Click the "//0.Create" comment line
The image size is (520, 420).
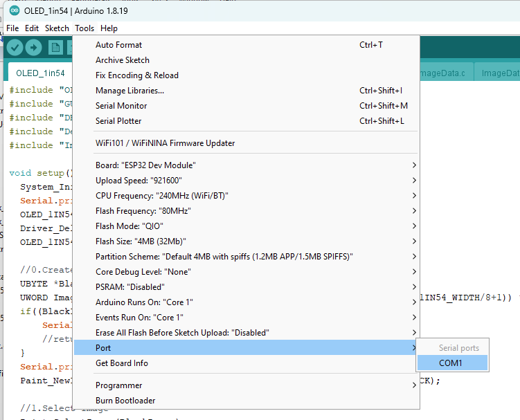(46, 270)
